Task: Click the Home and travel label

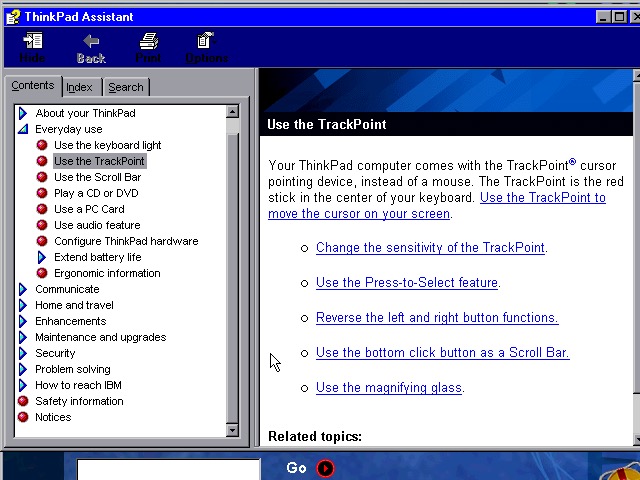Action: pyautogui.click(x=74, y=305)
